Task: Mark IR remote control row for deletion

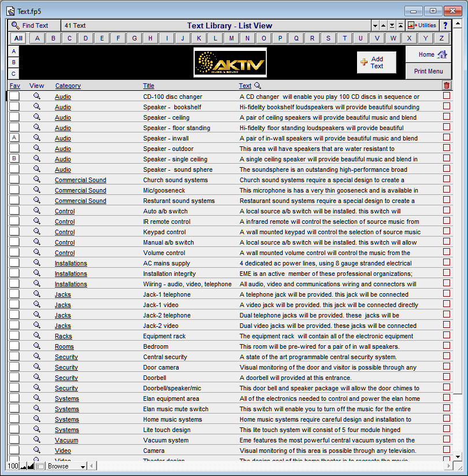Action: tap(447, 220)
